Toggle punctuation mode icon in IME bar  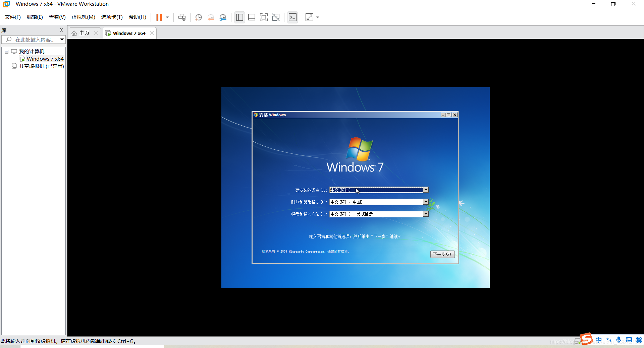(x=609, y=340)
